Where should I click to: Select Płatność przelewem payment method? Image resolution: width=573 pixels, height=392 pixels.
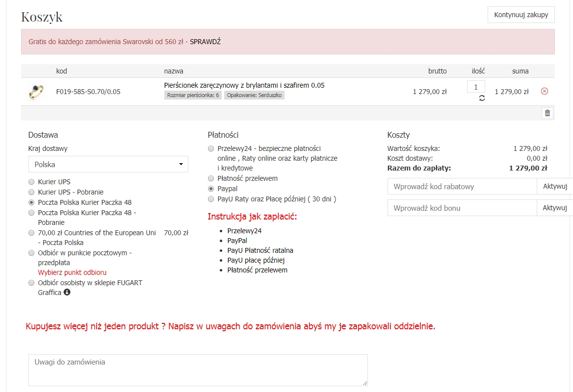click(211, 178)
